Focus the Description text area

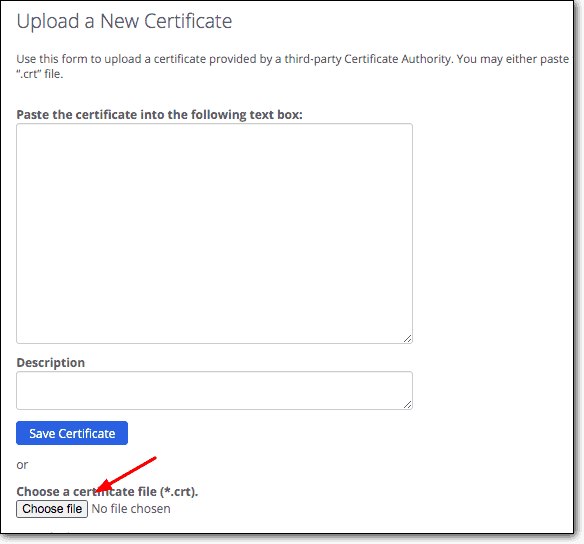(x=214, y=391)
